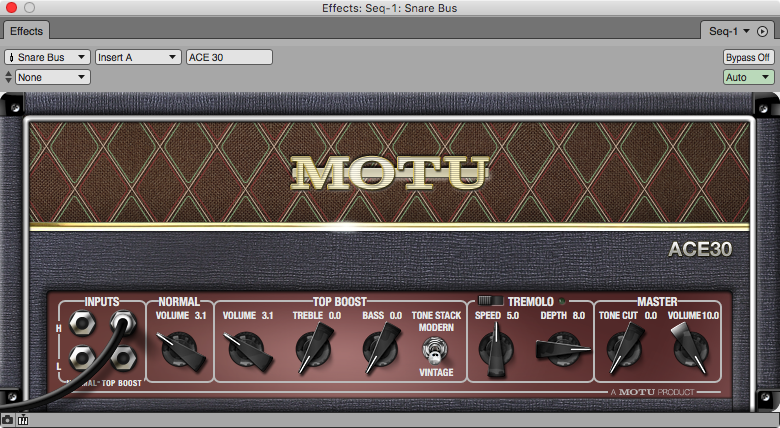This screenshot has height=428, width=780.
Task: Click the play arrow icon beside Seq-1
Action: click(762, 31)
